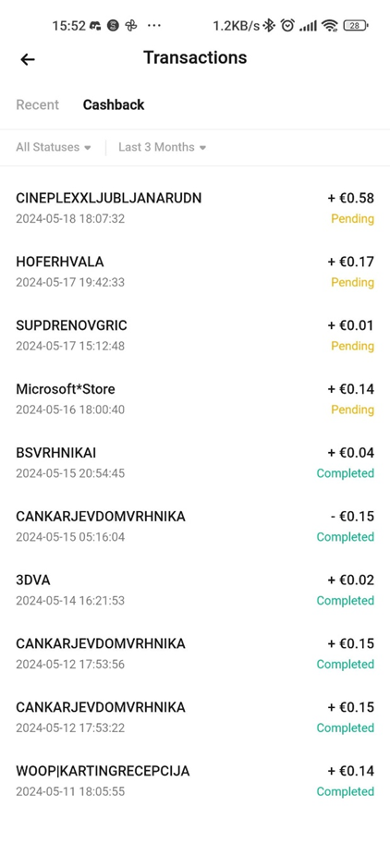This screenshot has width=390, height=868.
Task: Open the CINEPLEXXLJUBLJANARUDN pending transaction
Action: (x=195, y=208)
